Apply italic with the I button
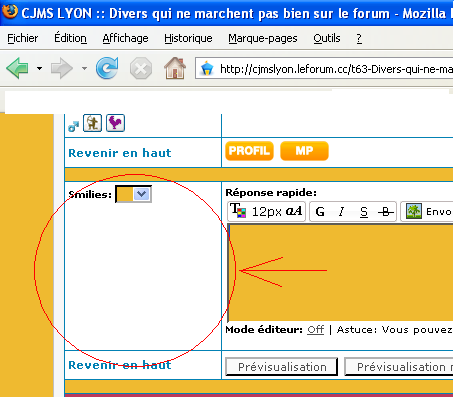Viewport: 454px width, 397px height. [x=341, y=212]
